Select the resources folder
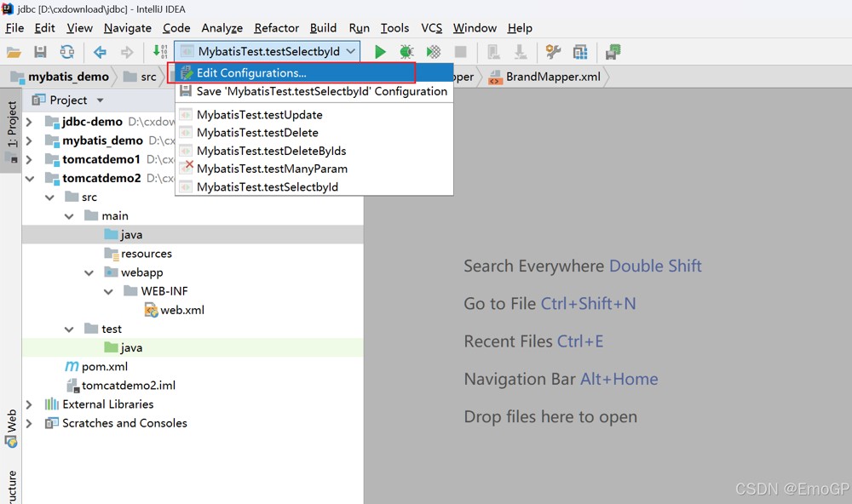This screenshot has height=504, width=852. tap(147, 254)
